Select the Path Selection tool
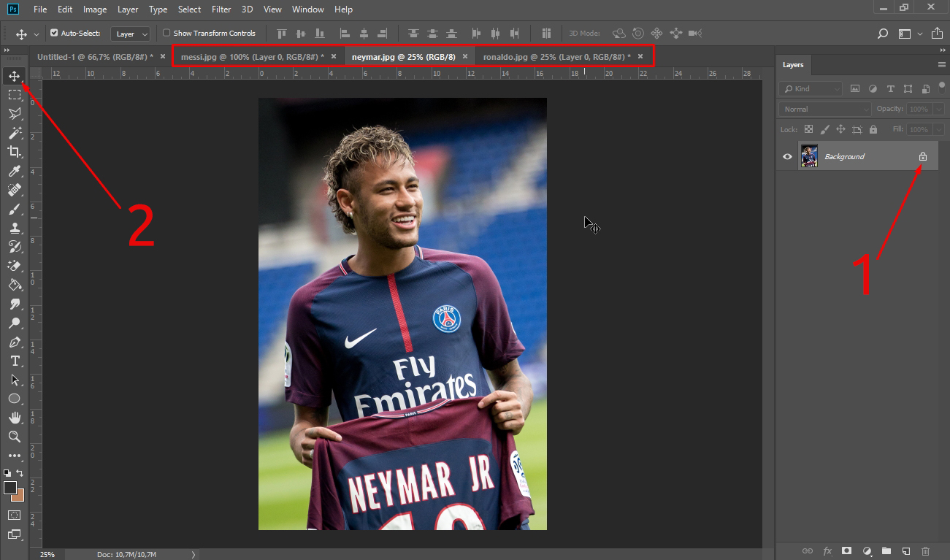 pyautogui.click(x=14, y=380)
